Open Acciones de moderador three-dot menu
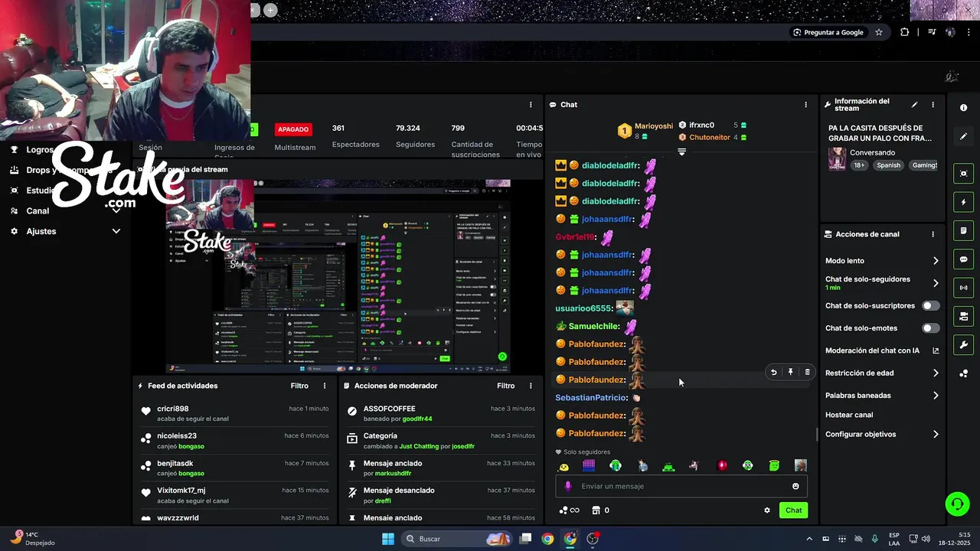 531,386
